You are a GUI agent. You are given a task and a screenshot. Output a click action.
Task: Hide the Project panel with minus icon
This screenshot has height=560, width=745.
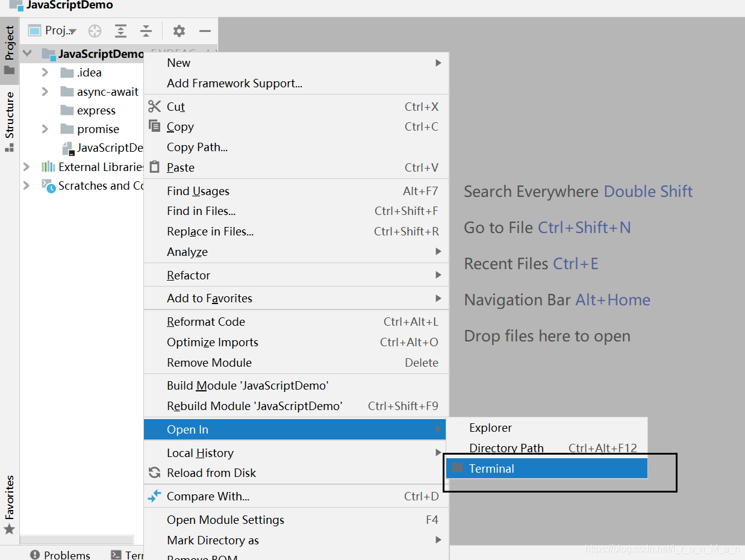click(205, 31)
